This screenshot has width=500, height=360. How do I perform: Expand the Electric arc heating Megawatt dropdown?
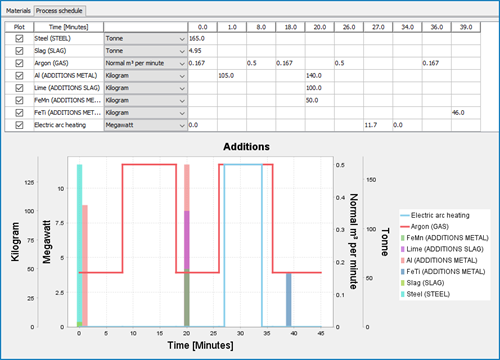point(145,125)
